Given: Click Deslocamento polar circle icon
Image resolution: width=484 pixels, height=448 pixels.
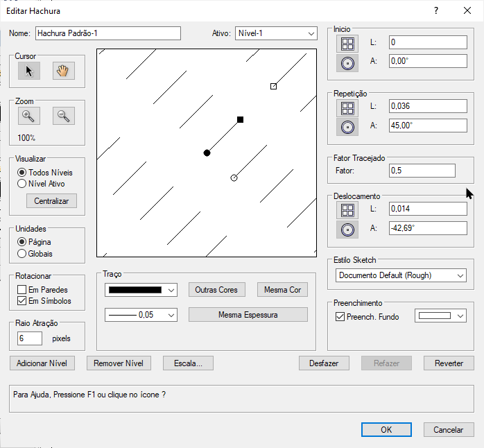Looking at the screenshot, I should tap(347, 230).
